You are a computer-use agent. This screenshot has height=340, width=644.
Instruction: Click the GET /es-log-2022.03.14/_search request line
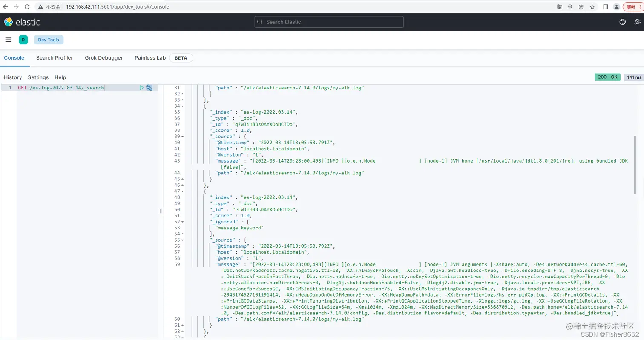(x=61, y=88)
